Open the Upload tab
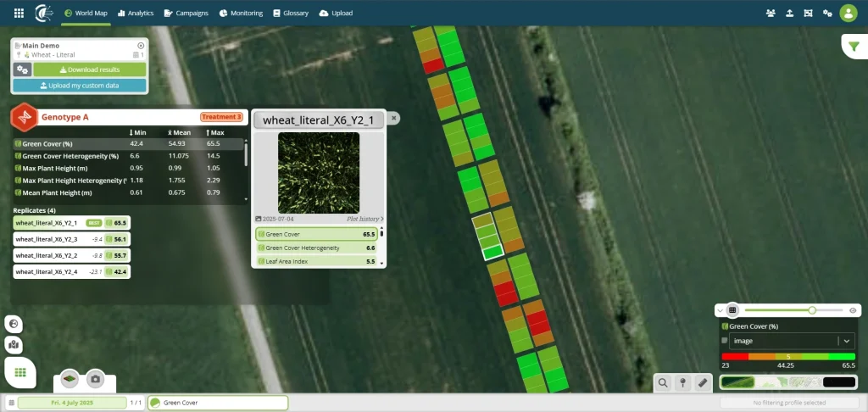868x412 pixels. click(336, 13)
